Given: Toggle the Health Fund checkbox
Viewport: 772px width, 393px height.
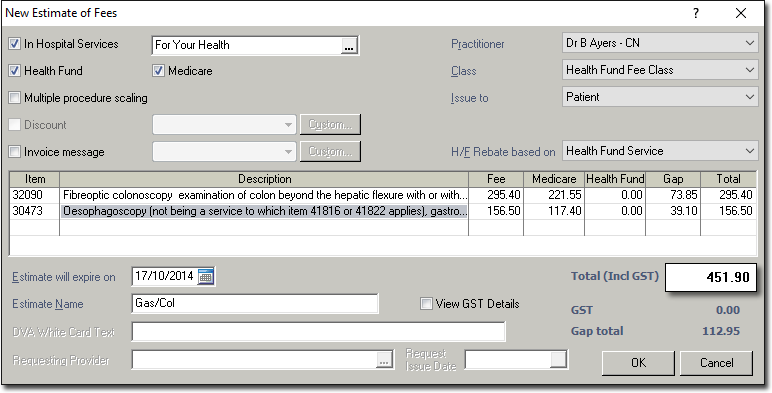Looking at the screenshot, I should 14,71.
